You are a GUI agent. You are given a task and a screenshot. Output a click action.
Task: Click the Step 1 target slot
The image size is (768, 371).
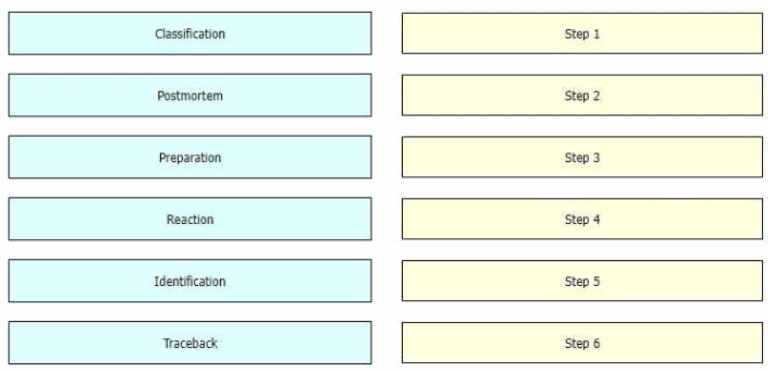click(582, 33)
